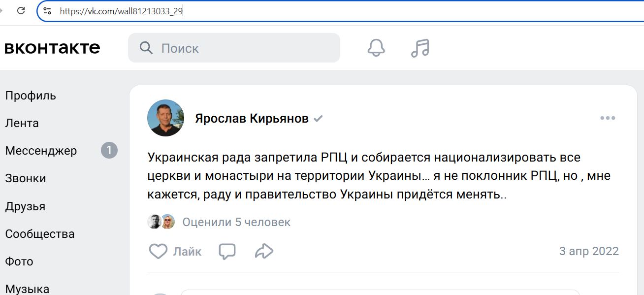Click the Оценили 5 человек link
The image size is (644, 295).
(x=236, y=222)
